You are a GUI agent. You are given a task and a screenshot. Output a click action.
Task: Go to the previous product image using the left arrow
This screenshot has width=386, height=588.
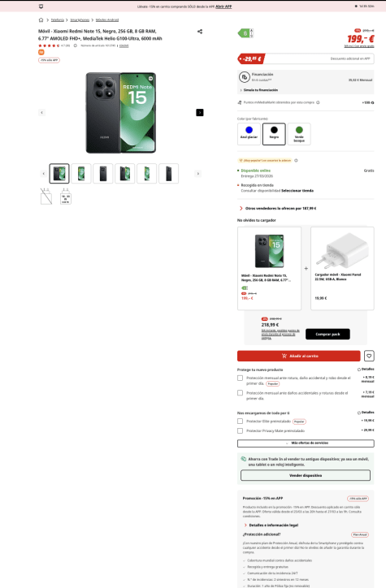click(42, 113)
